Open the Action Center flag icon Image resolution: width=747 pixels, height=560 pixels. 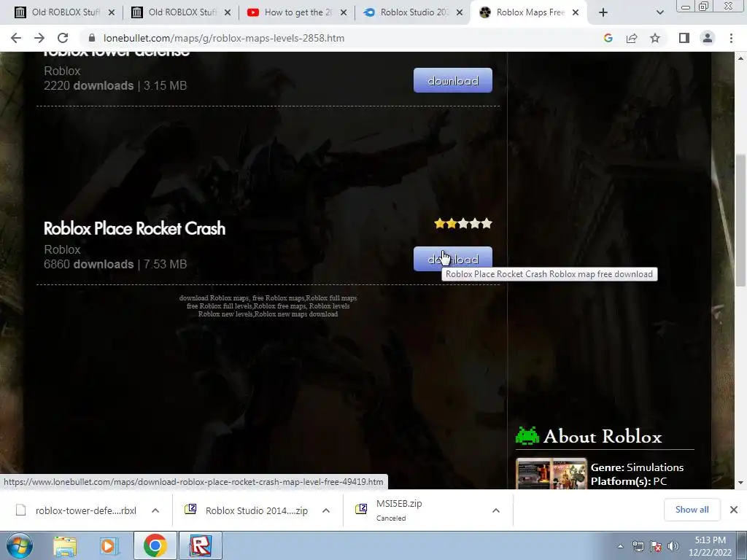[656, 546]
